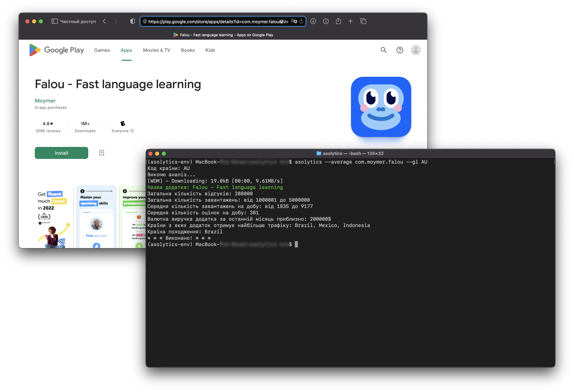Viewport: 574px width, 392px height.
Task: Click the 208K reviews rating
Action: (x=48, y=127)
